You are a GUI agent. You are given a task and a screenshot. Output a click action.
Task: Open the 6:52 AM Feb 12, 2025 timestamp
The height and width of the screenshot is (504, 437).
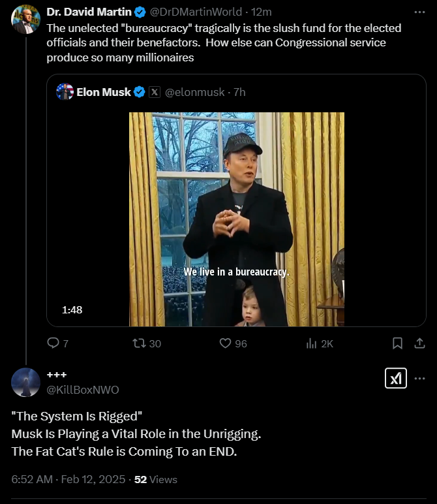click(x=68, y=479)
